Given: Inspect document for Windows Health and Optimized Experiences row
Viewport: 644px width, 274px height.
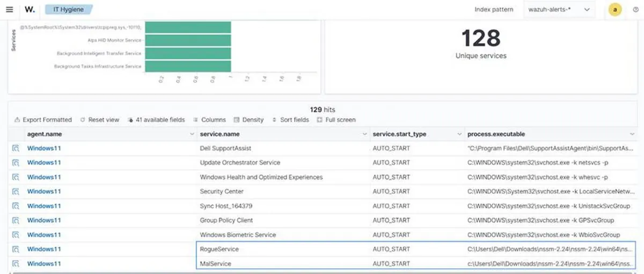Looking at the screenshot, I should point(16,177).
